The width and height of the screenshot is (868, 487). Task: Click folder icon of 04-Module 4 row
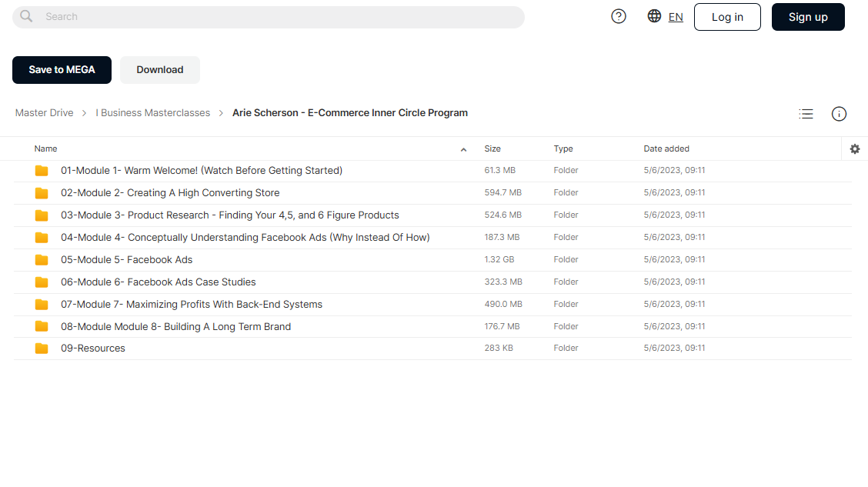pyautogui.click(x=42, y=238)
